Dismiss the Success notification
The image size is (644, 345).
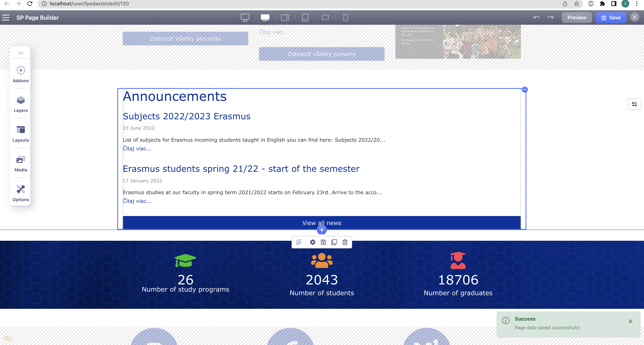(630, 321)
